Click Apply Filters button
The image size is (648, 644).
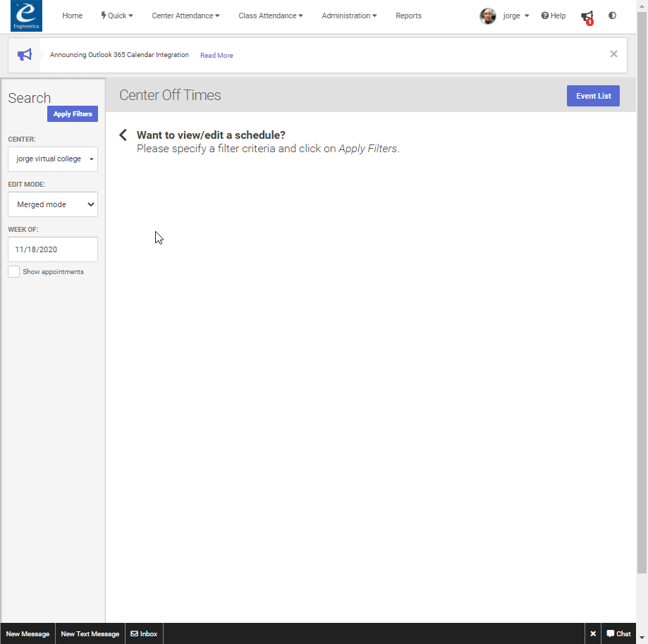pyautogui.click(x=73, y=114)
